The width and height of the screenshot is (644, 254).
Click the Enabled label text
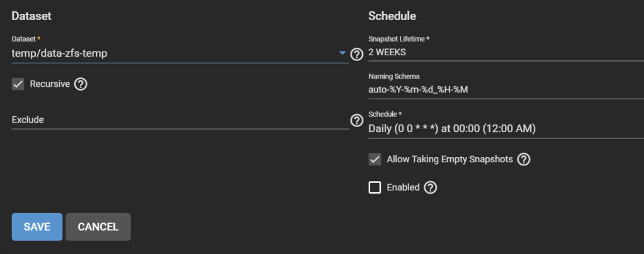[x=403, y=187]
